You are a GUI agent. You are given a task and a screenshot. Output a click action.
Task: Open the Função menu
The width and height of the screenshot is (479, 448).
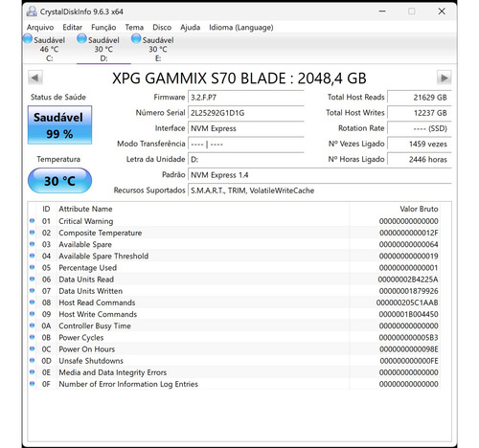pyautogui.click(x=103, y=28)
